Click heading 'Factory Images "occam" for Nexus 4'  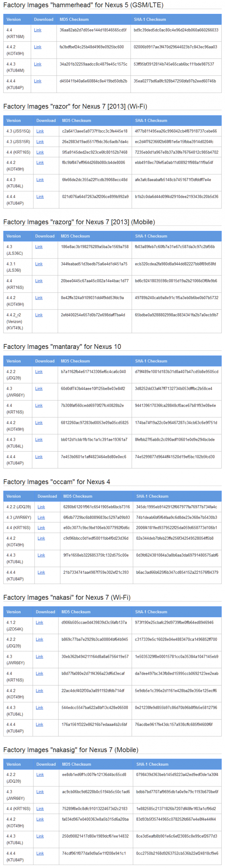pos(57,482)
